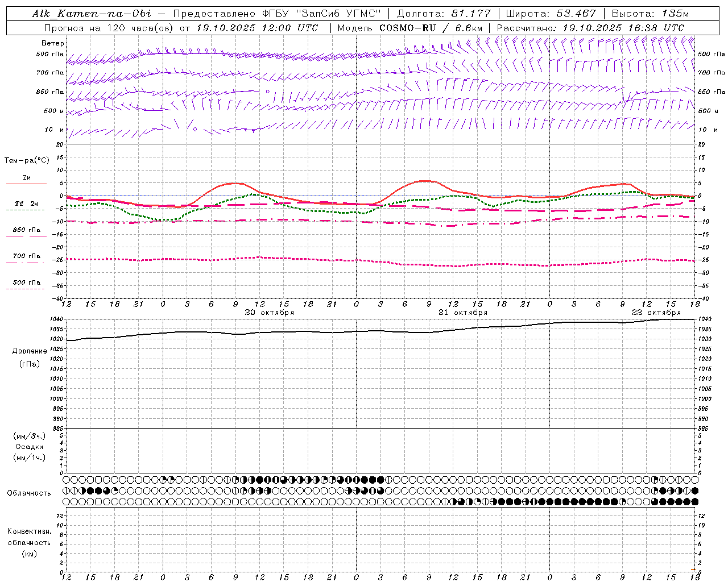The height and width of the screenshot is (582, 728).
Task: Click the Конвективн. label
Action: click(29, 531)
